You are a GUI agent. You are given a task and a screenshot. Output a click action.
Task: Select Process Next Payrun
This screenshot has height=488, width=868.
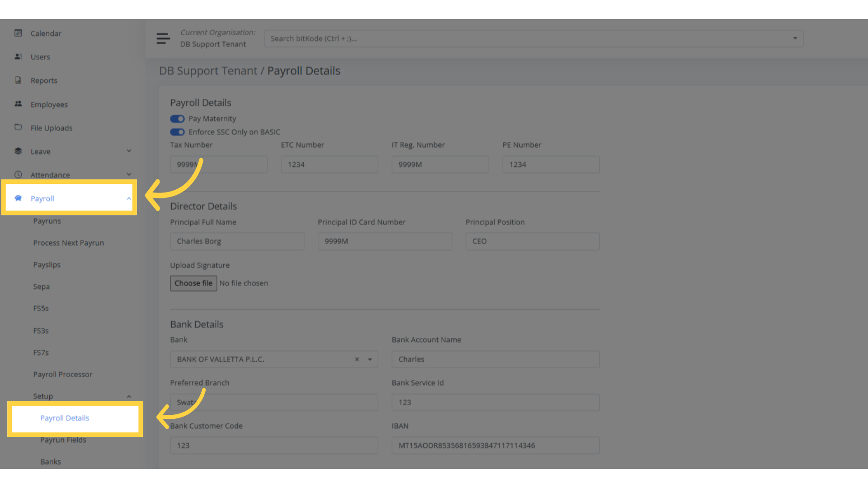coord(68,243)
